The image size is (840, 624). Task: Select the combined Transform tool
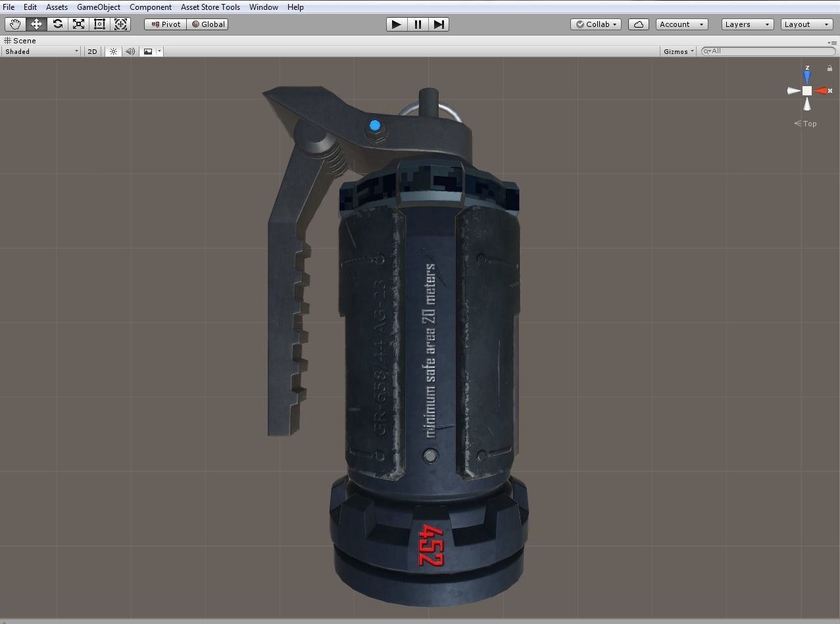121,24
